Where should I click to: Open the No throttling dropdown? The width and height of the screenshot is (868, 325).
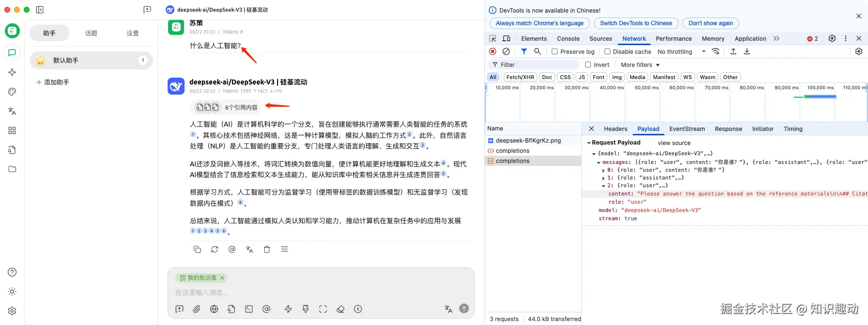tap(682, 51)
